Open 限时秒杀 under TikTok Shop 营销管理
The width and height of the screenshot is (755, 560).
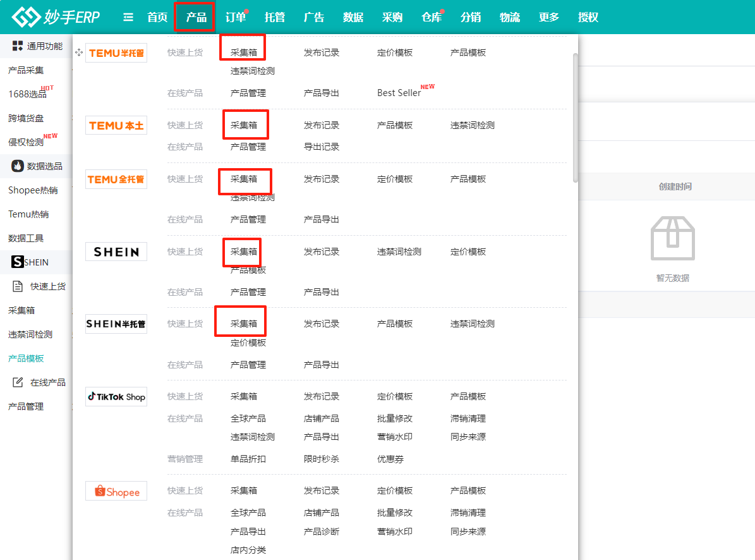click(x=321, y=459)
